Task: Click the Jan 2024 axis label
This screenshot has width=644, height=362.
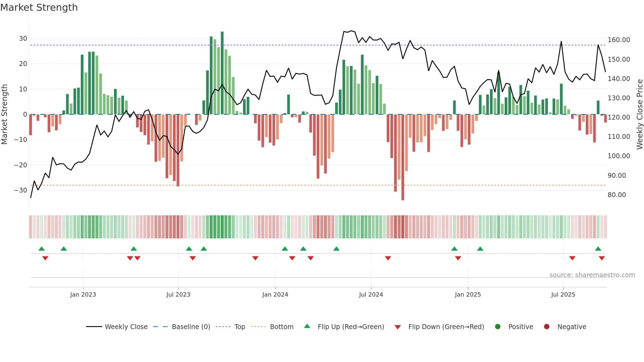Action: click(275, 294)
